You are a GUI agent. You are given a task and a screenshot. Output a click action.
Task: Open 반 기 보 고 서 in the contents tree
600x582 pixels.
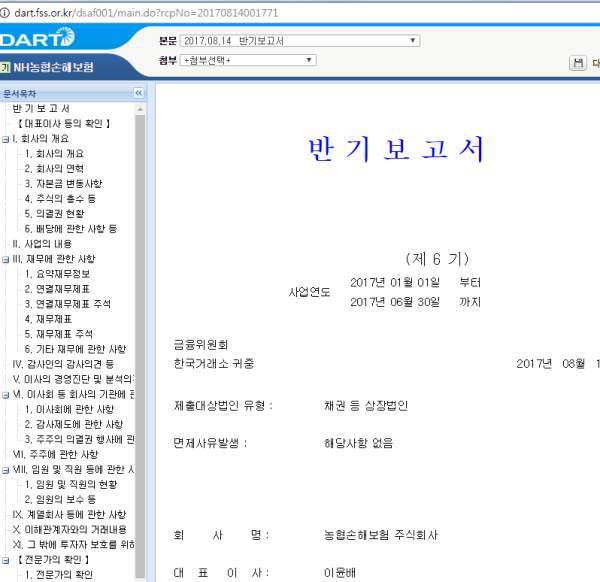(41, 108)
